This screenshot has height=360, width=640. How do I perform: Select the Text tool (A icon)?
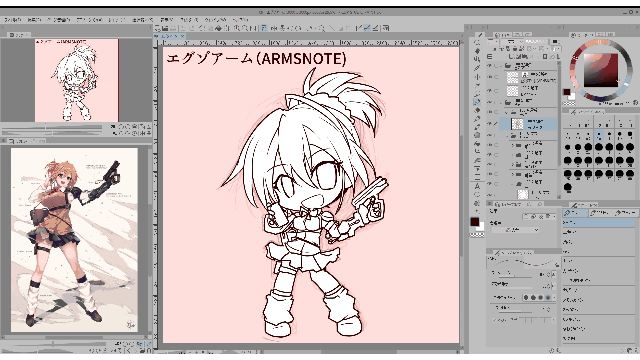pyautogui.click(x=477, y=186)
